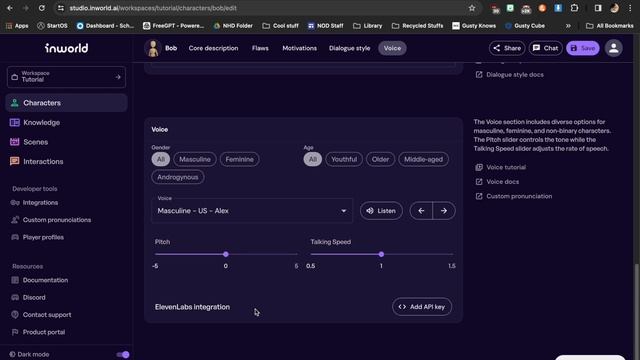Open the Voice tutorial link

(501, 167)
